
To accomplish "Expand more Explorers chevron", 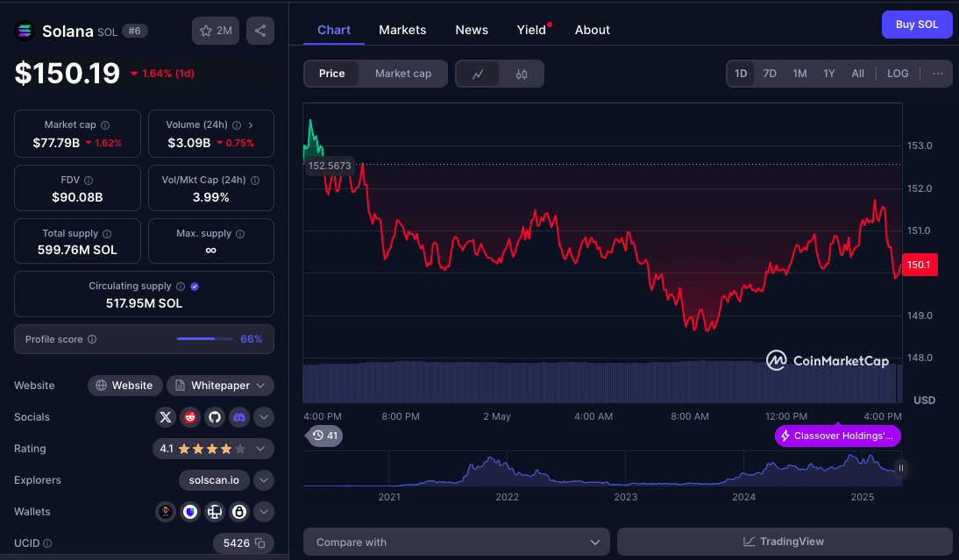I will click(264, 480).
